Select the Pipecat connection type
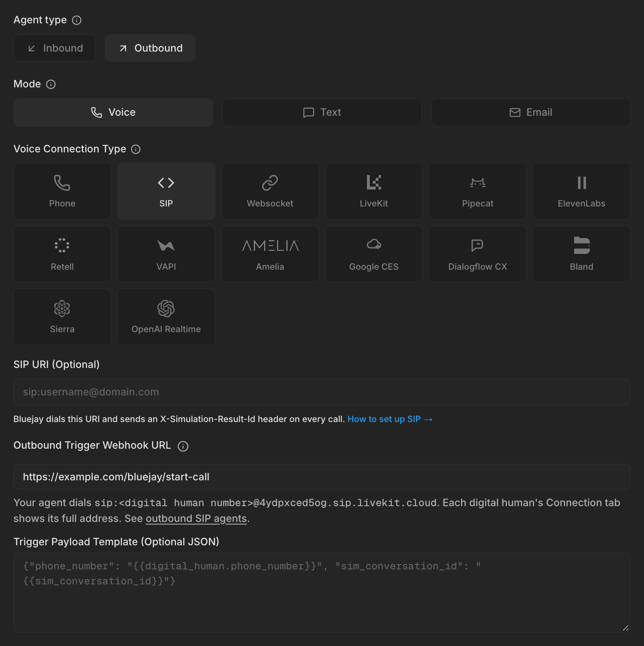Viewport: 644px width, 646px height. pyautogui.click(x=478, y=191)
